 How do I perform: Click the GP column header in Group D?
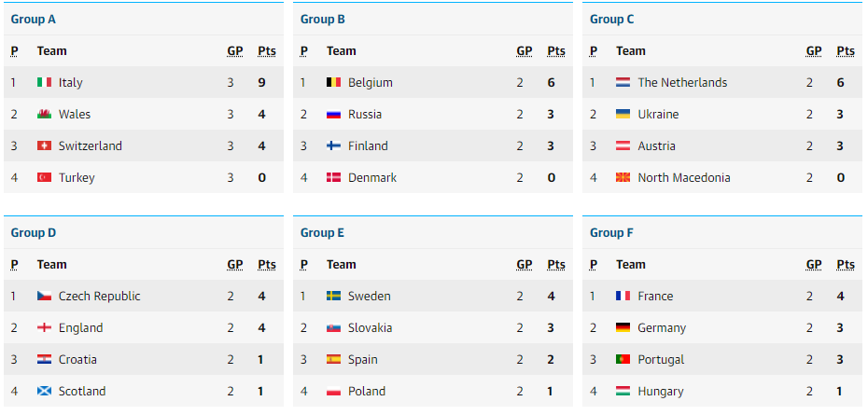(235, 265)
